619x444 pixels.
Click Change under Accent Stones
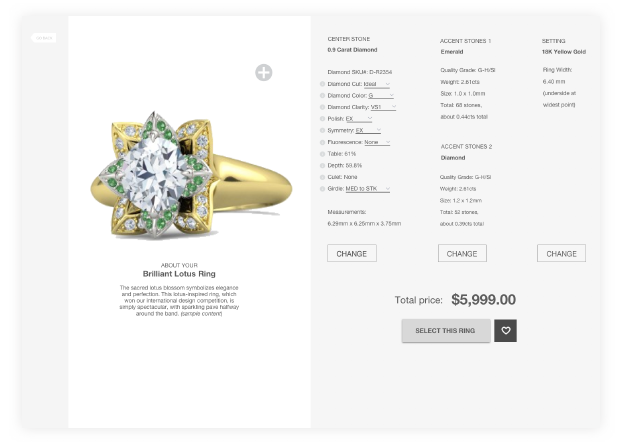(462, 253)
